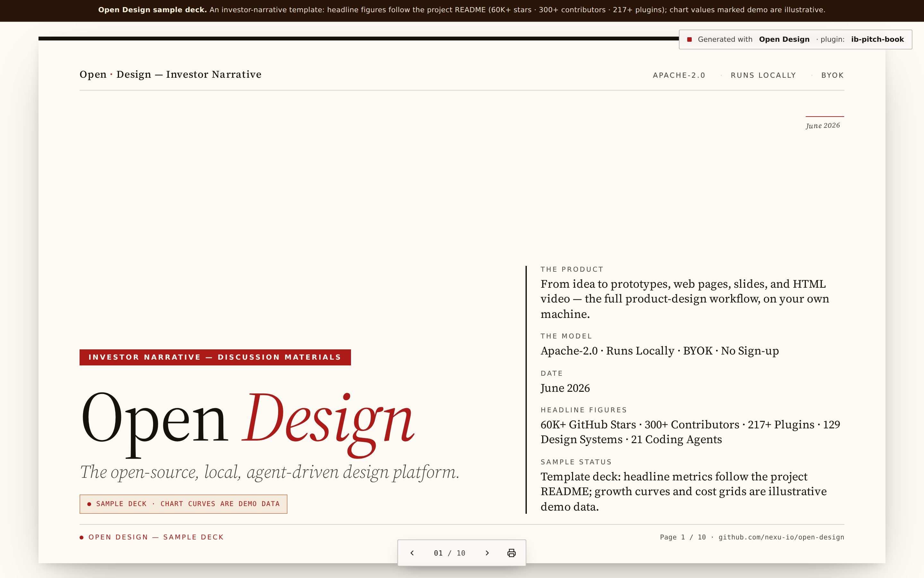Click the Template deck status paragraph
The image size is (924, 578).
pyautogui.click(x=683, y=492)
